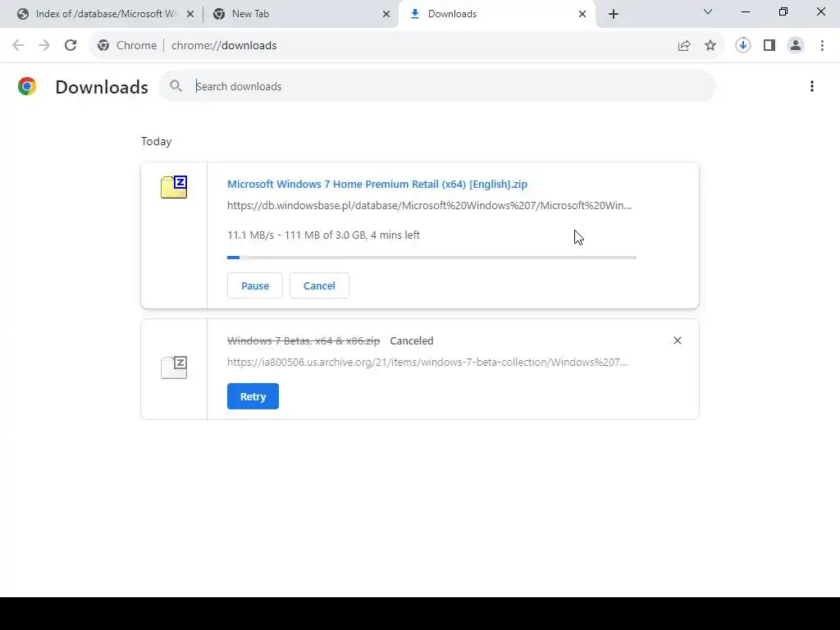The height and width of the screenshot is (630, 840).
Task: Click the zip file icon of Windows 7 Home Premium
Action: coord(174,187)
